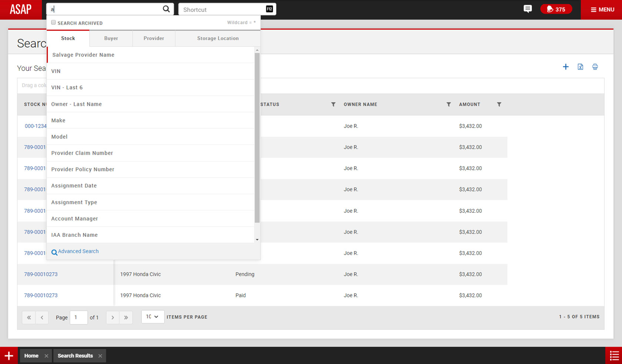Click the magnifier search icon in search box
Viewport: 622px width, 364px height.
(166, 9)
